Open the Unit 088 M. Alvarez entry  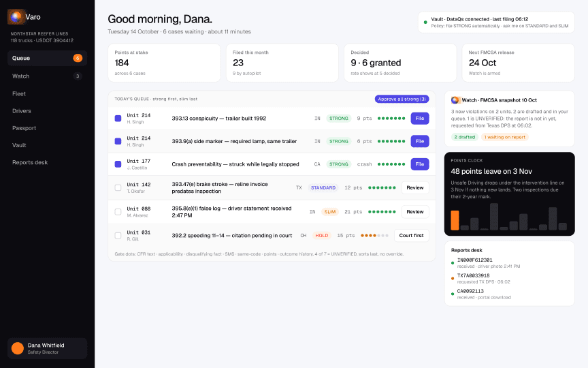pyautogui.click(x=139, y=212)
